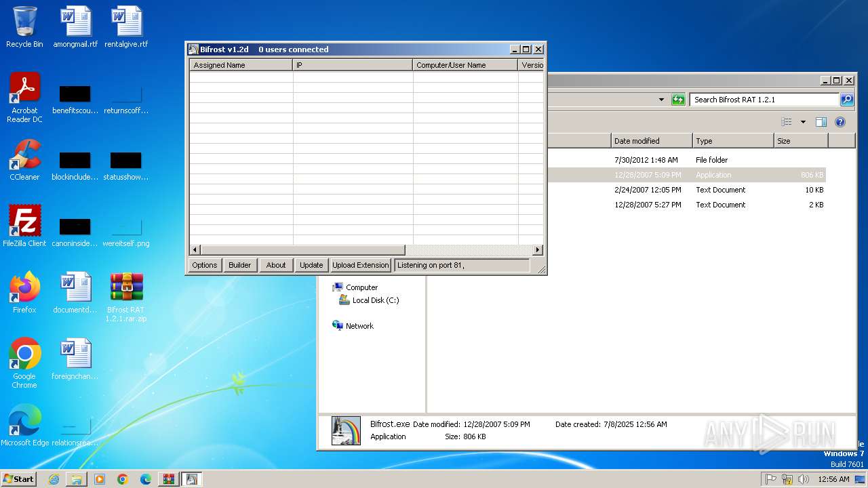868x488 pixels.
Task: Toggle Explorer preview pane icon
Action: click(821, 122)
